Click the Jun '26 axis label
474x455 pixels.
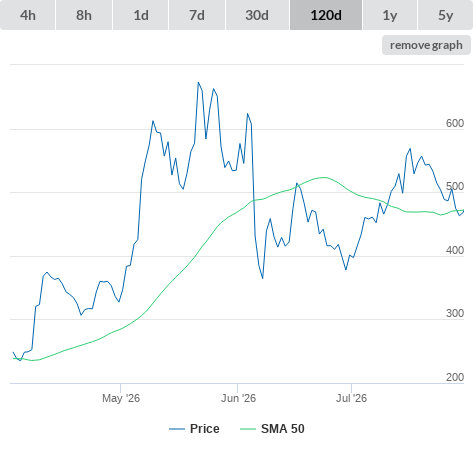tap(238, 398)
